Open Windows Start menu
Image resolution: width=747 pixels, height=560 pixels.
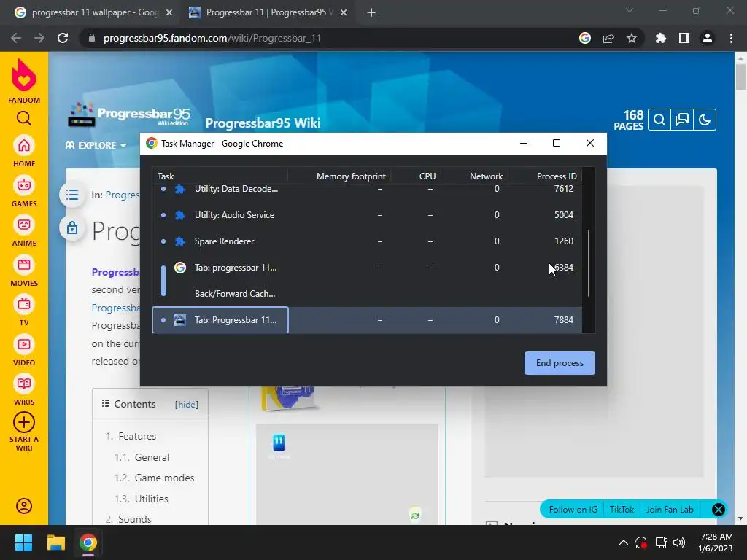point(23,542)
